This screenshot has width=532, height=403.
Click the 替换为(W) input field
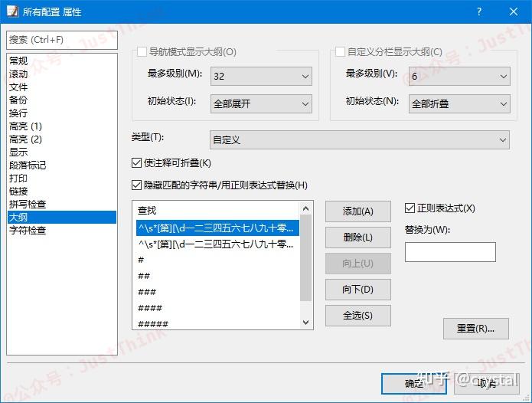coord(450,252)
